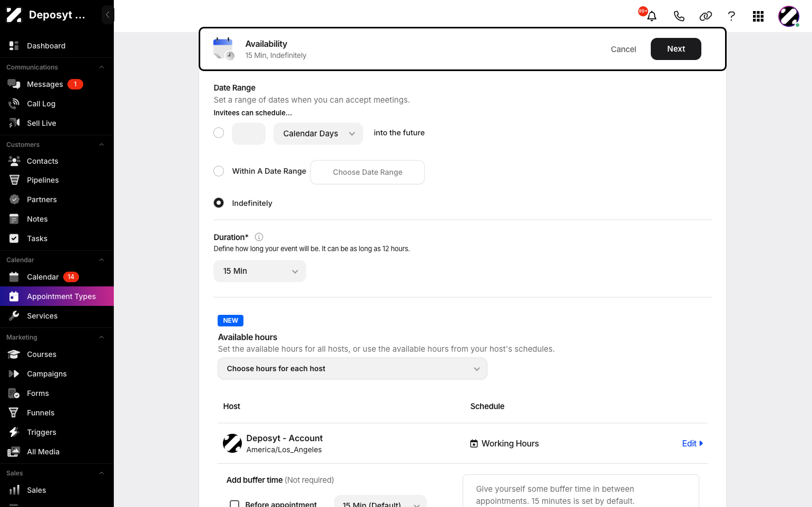Image resolution: width=812 pixels, height=507 pixels.
Task: Click the Choose Date Range field
Action: (368, 172)
